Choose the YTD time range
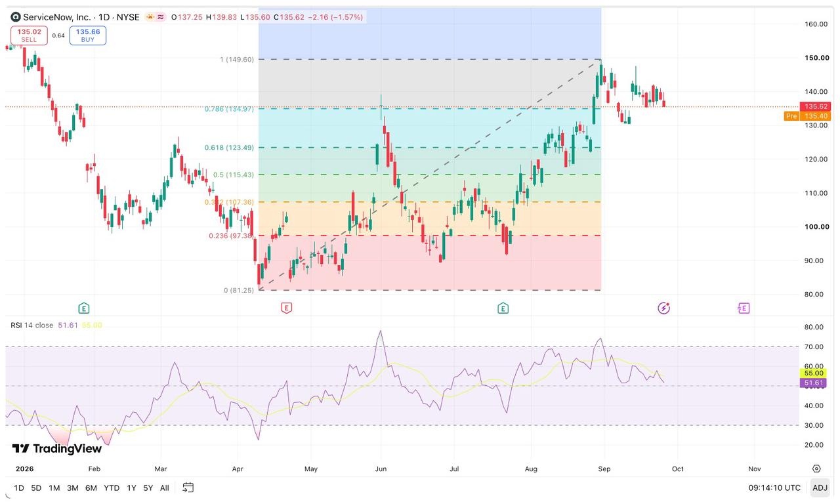The width and height of the screenshot is (840, 504). 112,488
